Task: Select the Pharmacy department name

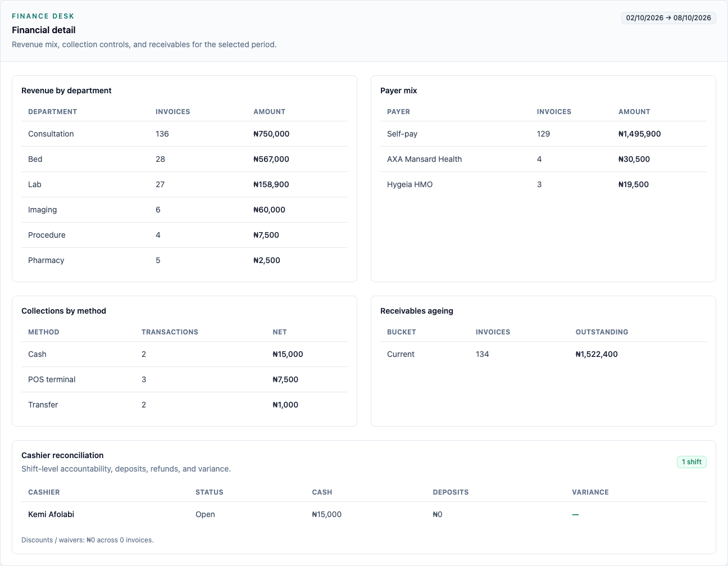Action: 46,260
